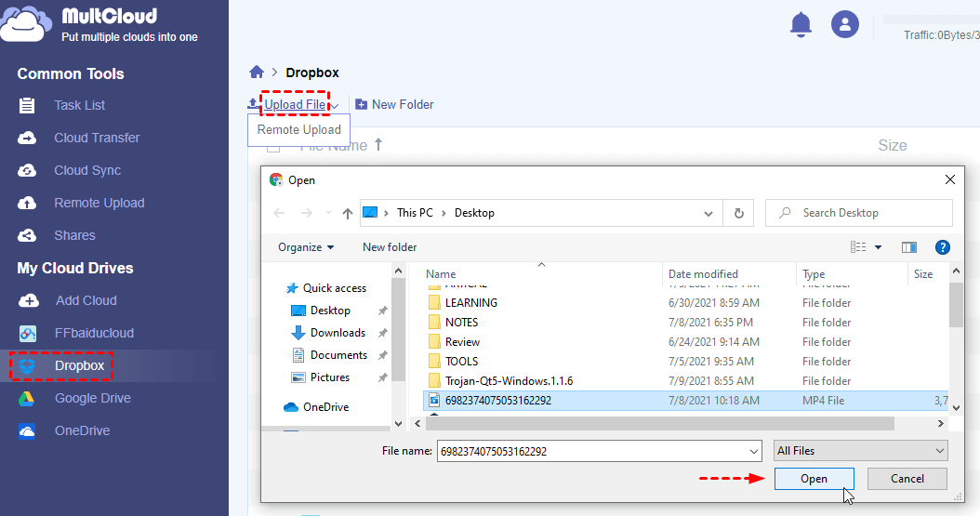Screen dimensions: 980x516
Task: Go up one folder level
Action: point(348,213)
